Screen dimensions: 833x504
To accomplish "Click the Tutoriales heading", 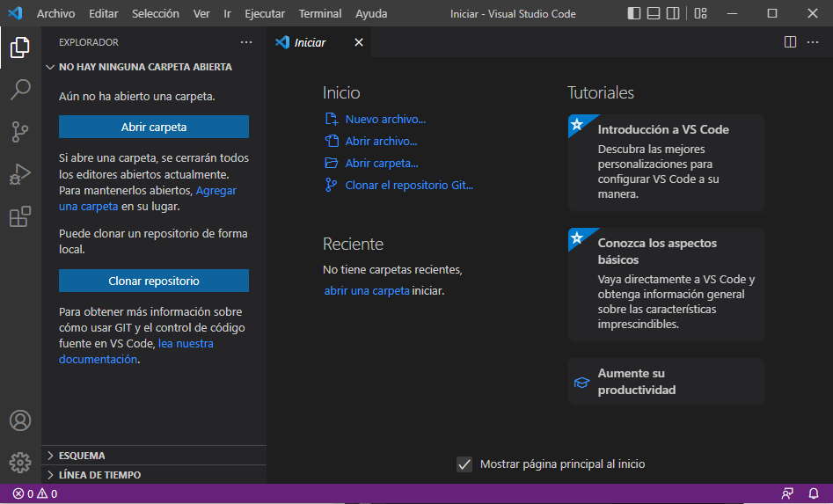I will pyautogui.click(x=601, y=93).
